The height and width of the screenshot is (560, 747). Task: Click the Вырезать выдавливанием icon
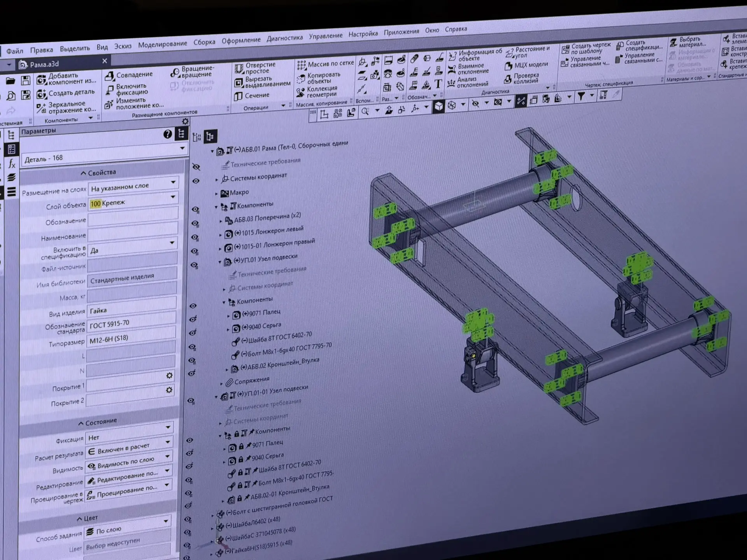(238, 83)
